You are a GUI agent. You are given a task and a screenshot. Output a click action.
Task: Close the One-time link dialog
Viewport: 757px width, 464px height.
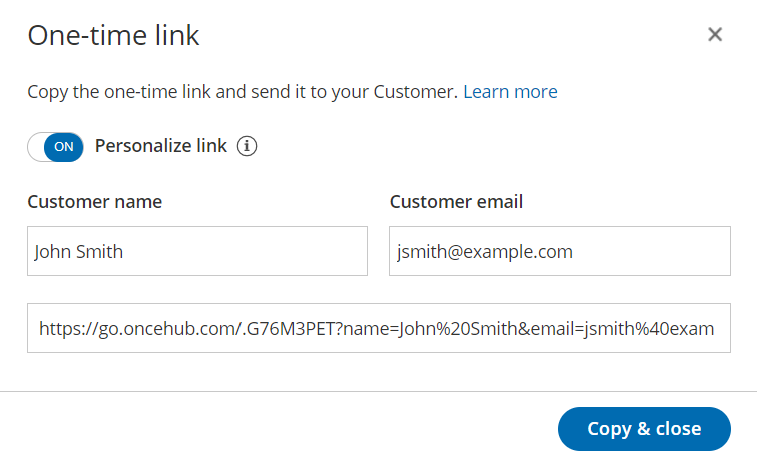pyautogui.click(x=715, y=35)
